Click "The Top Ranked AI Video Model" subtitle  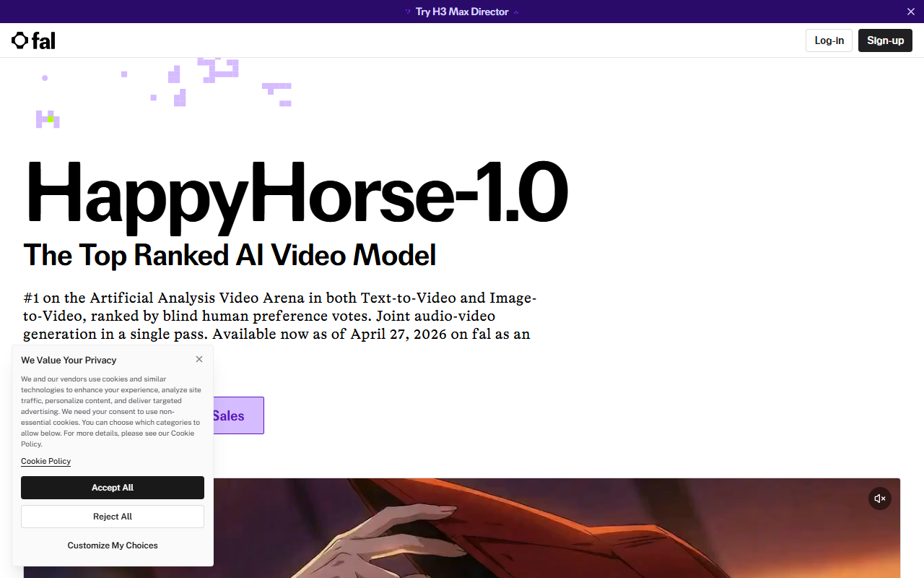230,255
